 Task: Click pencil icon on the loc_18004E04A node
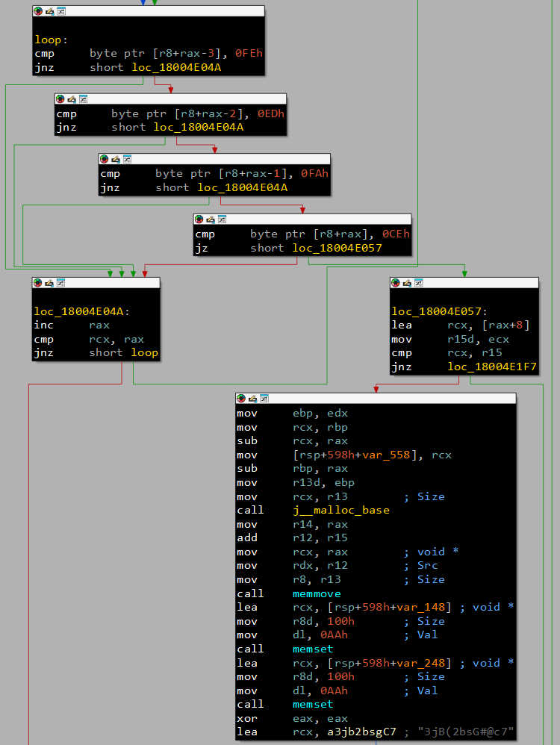point(49,283)
